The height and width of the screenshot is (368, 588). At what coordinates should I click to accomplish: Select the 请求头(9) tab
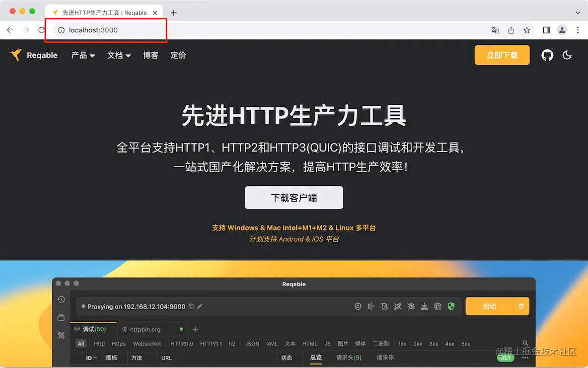pos(349,357)
